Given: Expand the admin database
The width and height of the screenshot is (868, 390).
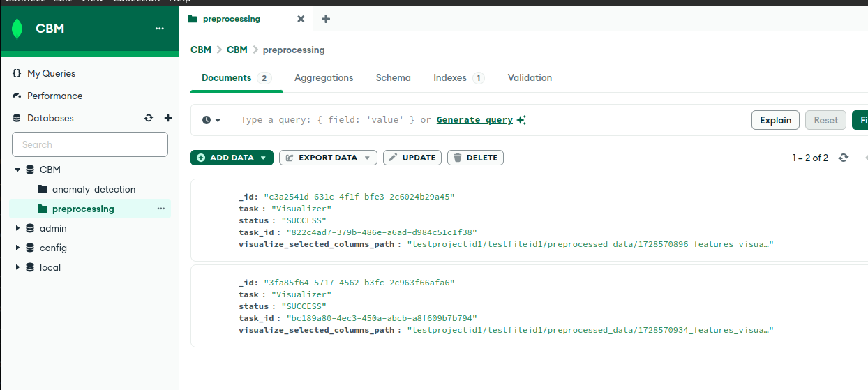Looking at the screenshot, I should [18, 228].
